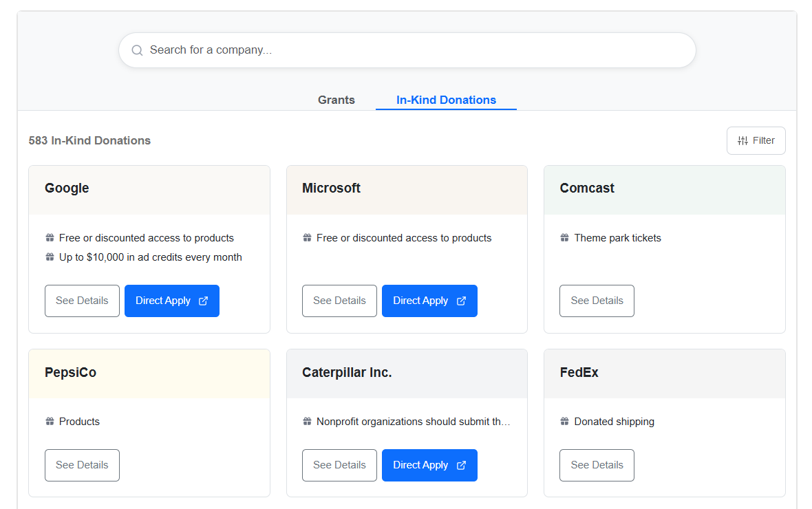The height and width of the screenshot is (509, 812).
Task: Click gift icon beside Microsoft's discounted products perk
Action: point(306,237)
